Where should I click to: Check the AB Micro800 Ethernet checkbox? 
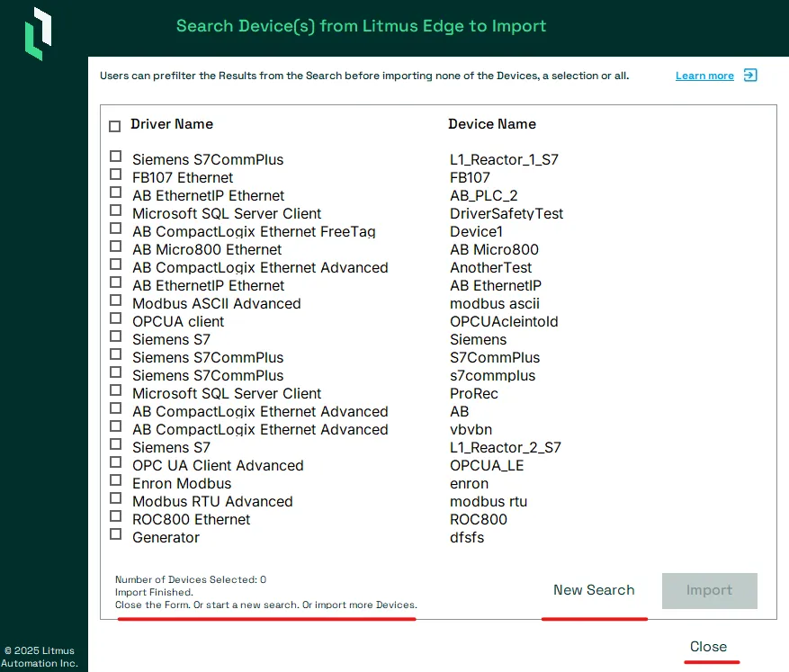coord(116,246)
